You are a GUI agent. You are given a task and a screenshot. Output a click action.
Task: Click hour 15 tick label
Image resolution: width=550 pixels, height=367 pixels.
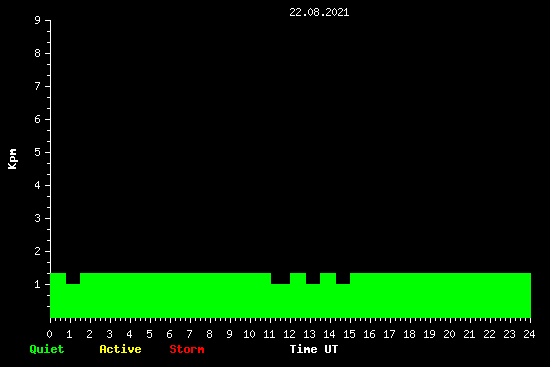click(349, 334)
